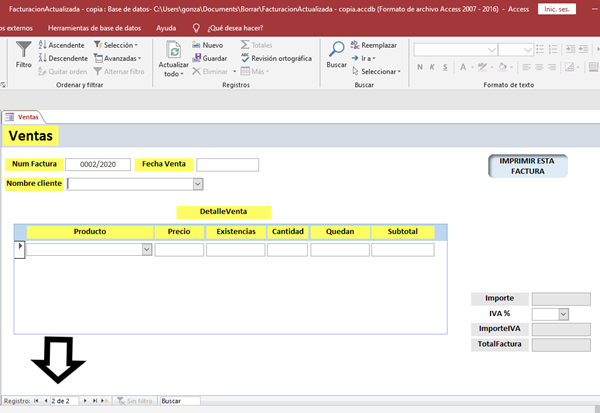600x413 pixels.
Task: Sort records with Descendente
Action: pos(61,58)
